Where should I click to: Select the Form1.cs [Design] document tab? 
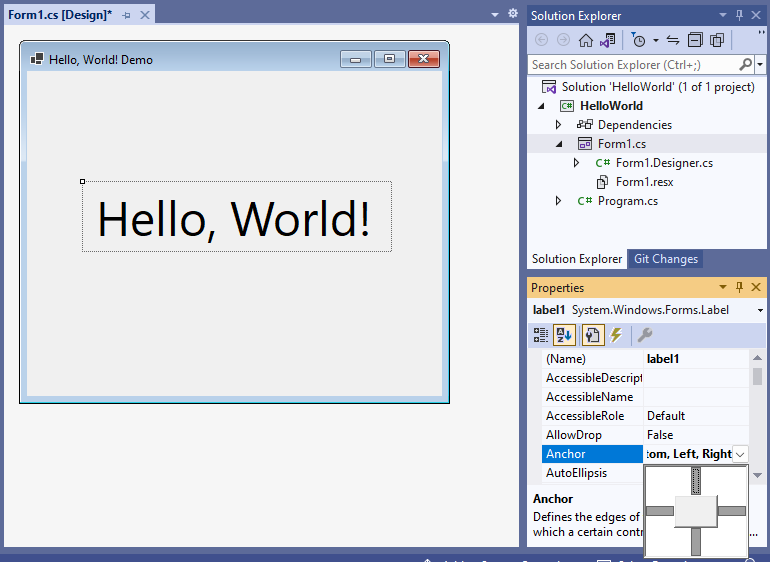(x=60, y=15)
